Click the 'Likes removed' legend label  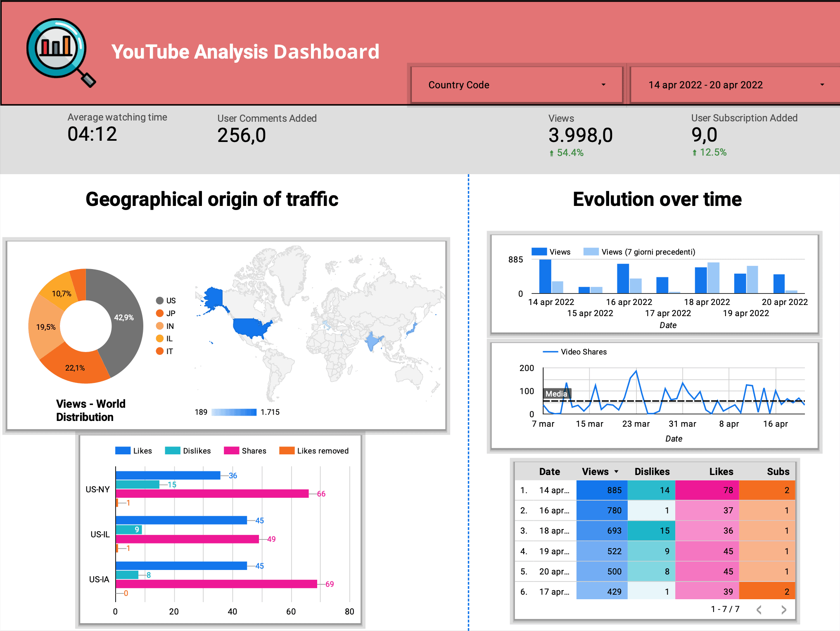pyautogui.click(x=323, y=451)
